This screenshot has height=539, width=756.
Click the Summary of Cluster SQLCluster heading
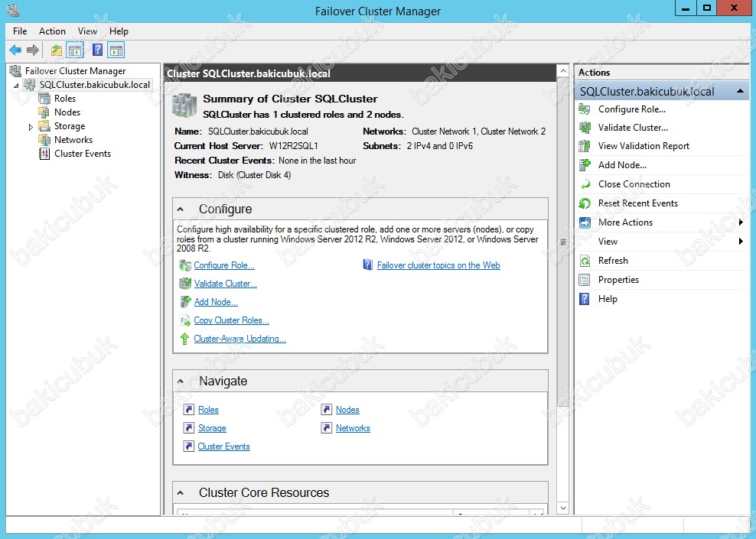point(290,99)
